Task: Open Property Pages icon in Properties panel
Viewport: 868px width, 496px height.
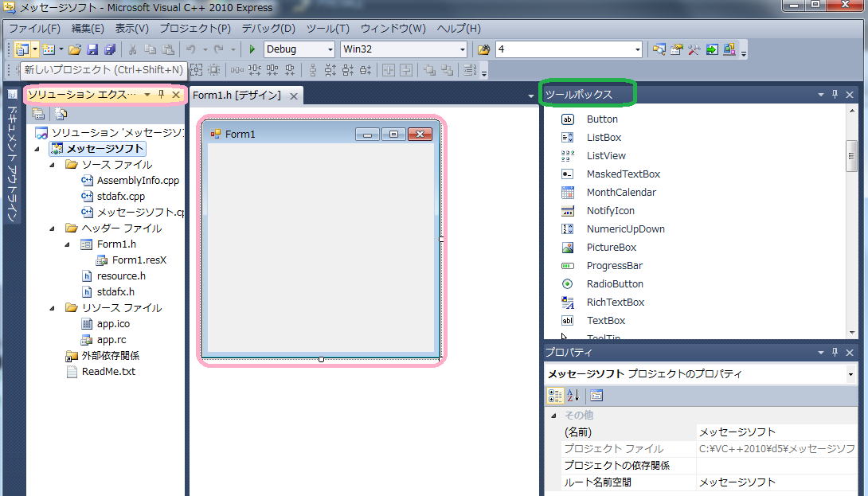Action: [x=596, y=396]
